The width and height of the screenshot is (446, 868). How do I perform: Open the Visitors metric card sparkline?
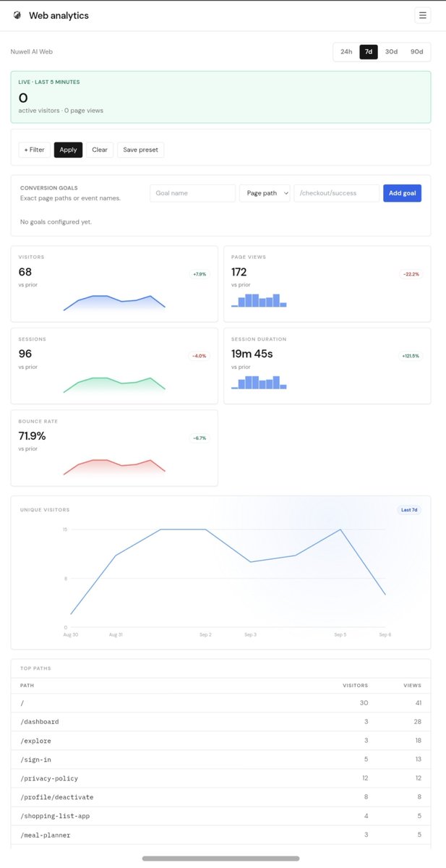click(114, 303)
